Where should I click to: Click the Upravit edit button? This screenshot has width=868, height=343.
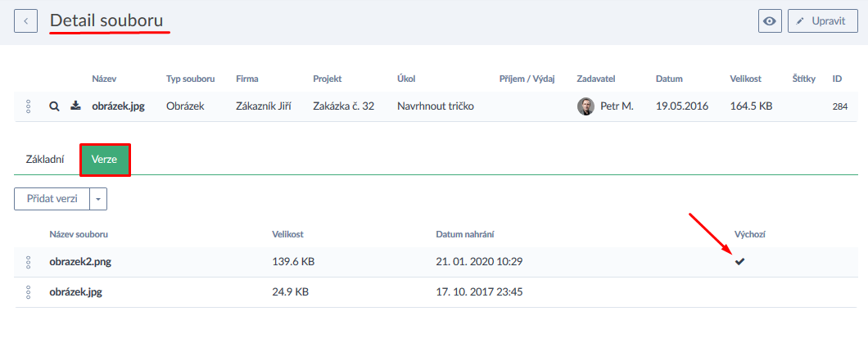point(821,21)
